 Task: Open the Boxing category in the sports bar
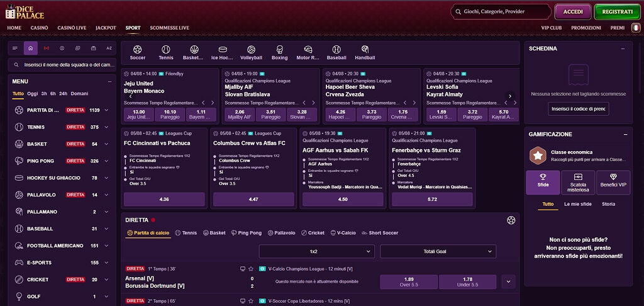(x=280, y=53)
